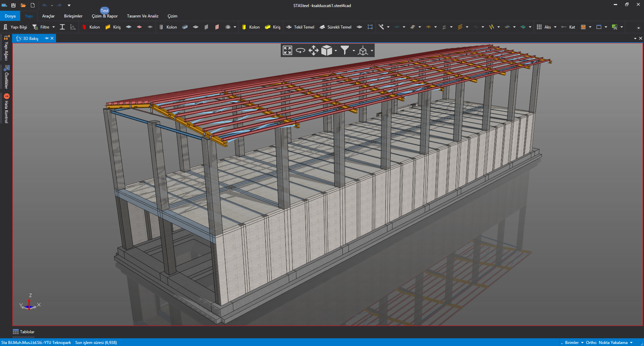Open the Tasarım Ve Analiz ribbon tab
644x346 pixels.
[143, 16]
